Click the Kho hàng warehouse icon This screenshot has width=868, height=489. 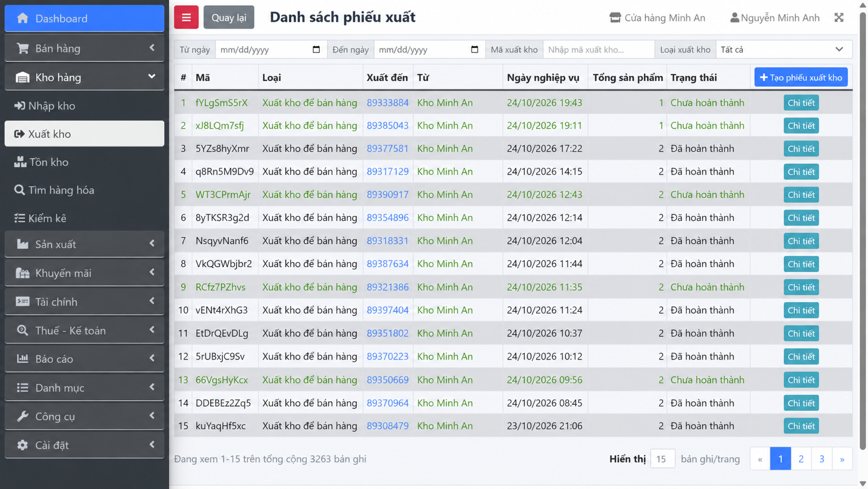click(22, 77)
